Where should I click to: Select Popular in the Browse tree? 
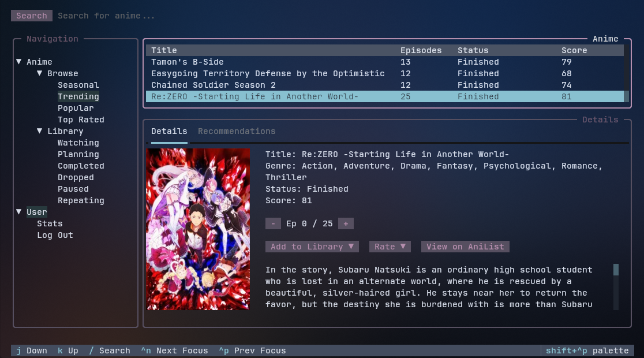point(76,108)
